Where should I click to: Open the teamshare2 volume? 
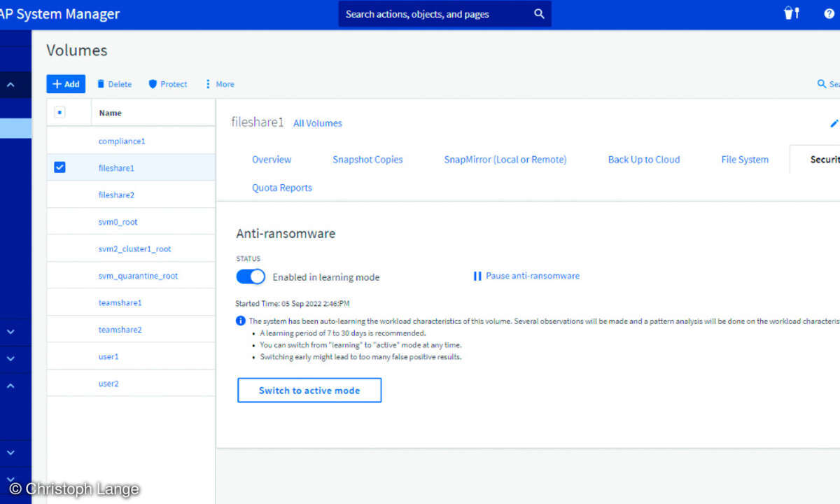120,330
